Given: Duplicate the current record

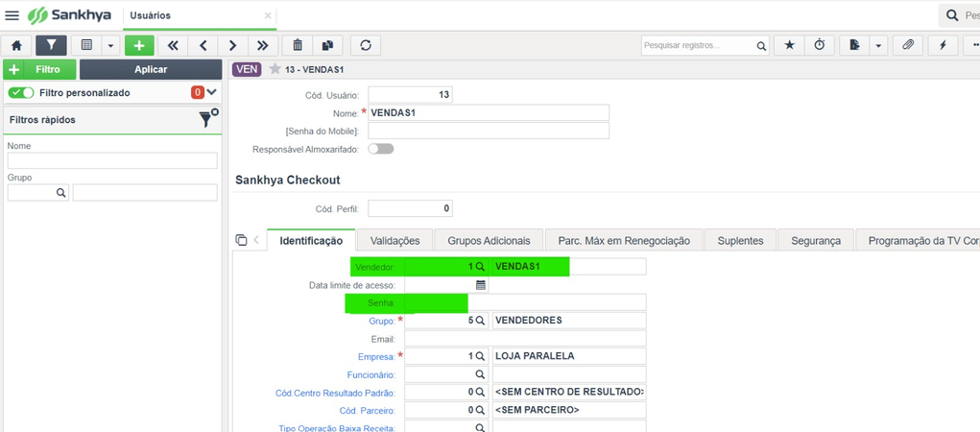Looking at the screenshot, I should (x=327, y=45).
